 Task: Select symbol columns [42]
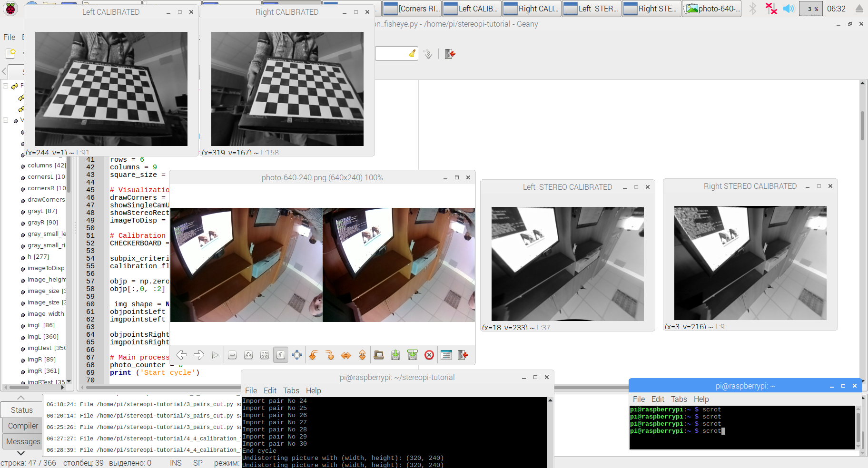pos(46,166)
